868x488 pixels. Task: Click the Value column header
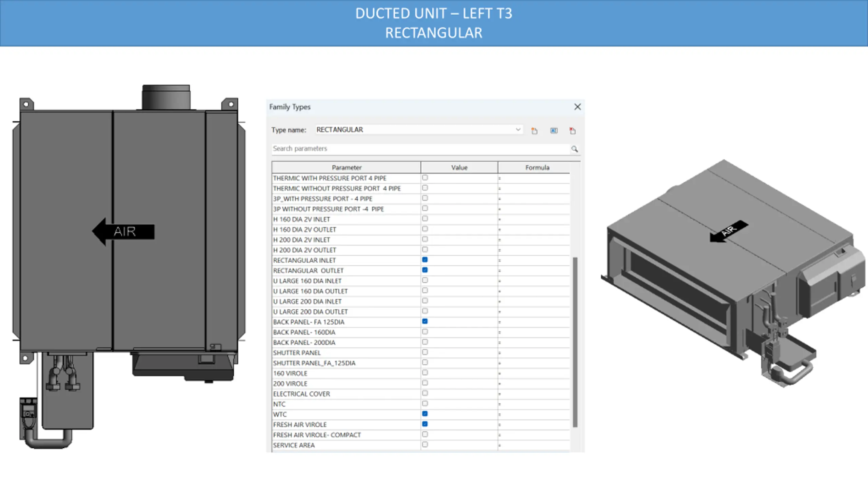coord(459,167)
